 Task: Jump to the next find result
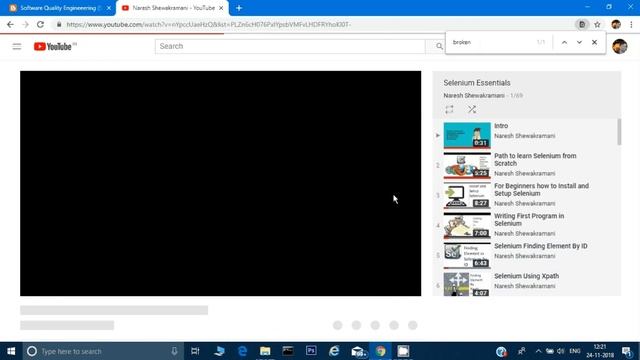pyautogui.click(x=579, y=42)
